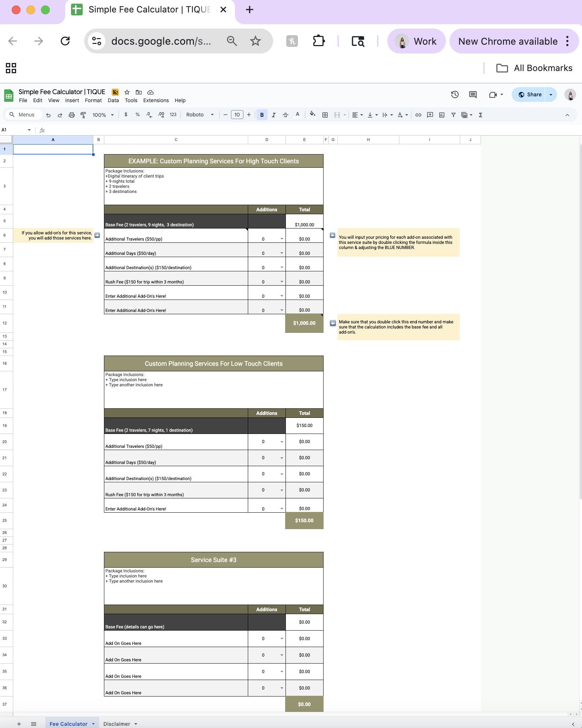Select the Paint format tool
Screen dimensions: 582x728
pos(83,115)
